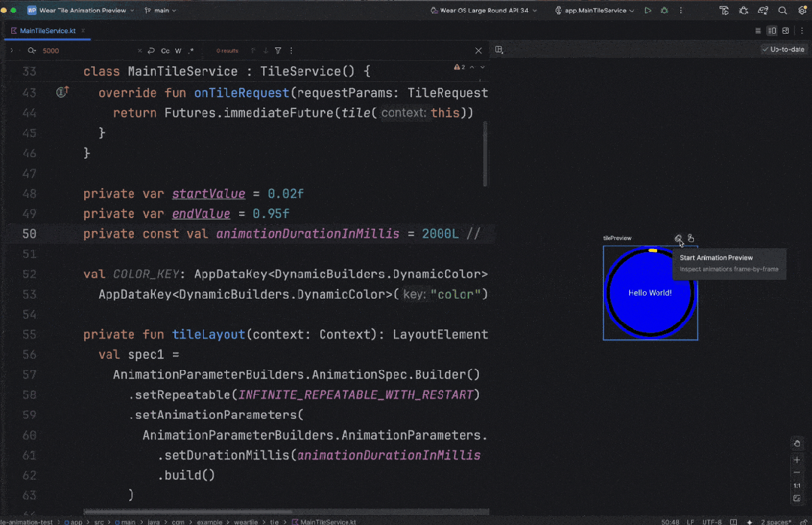Enable pan mode in preview panel
812x525 pixels.
pyautogui.click(x=797, y=443)
